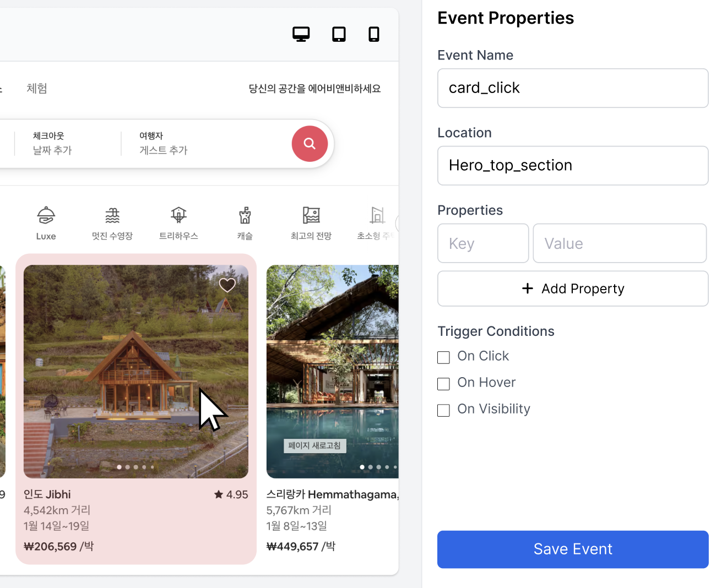Select the 캐슬 castle category
The width and height of the screenshot is (716, 588).
[x=245, y=223]
